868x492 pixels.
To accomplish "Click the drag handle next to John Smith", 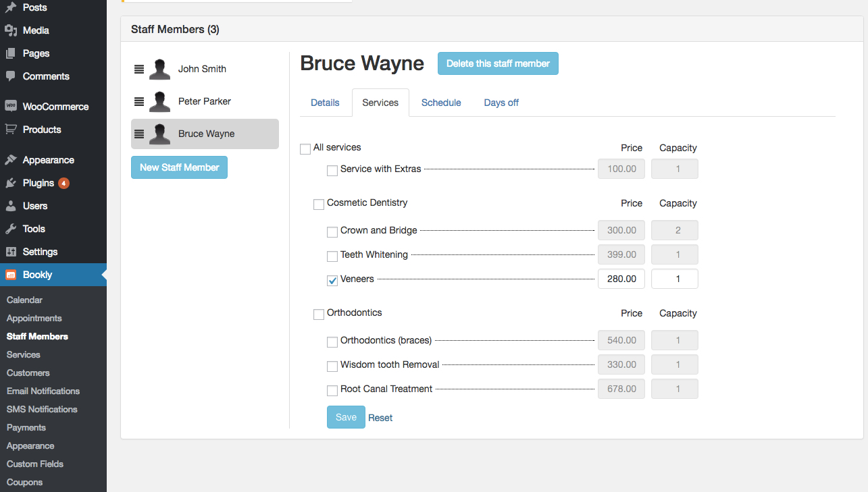I will [x=139, y=69].
